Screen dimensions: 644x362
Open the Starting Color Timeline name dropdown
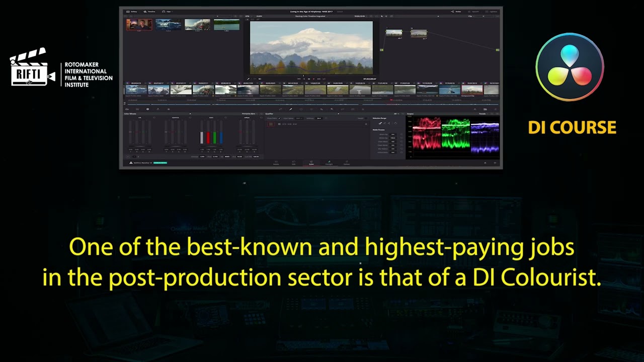coord(311,16)
